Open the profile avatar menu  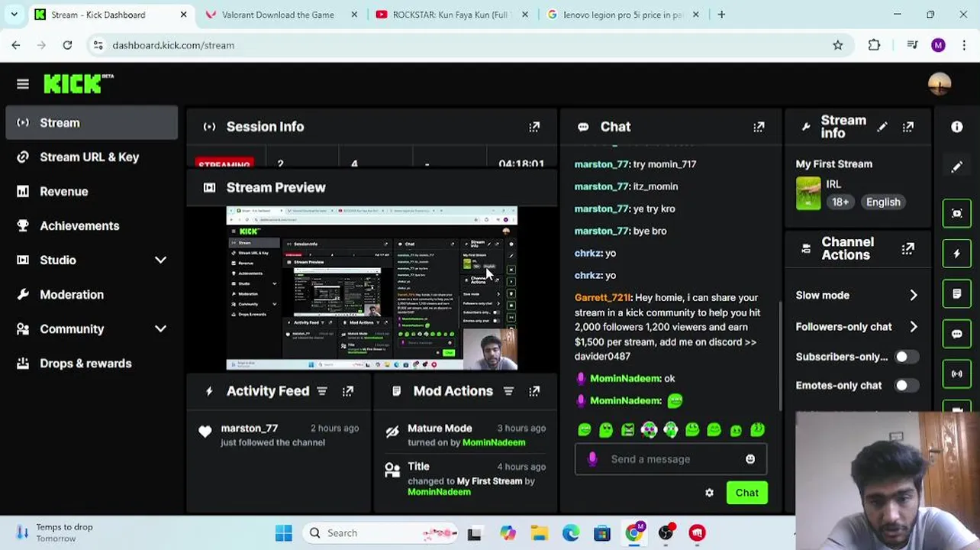(940, 84)
